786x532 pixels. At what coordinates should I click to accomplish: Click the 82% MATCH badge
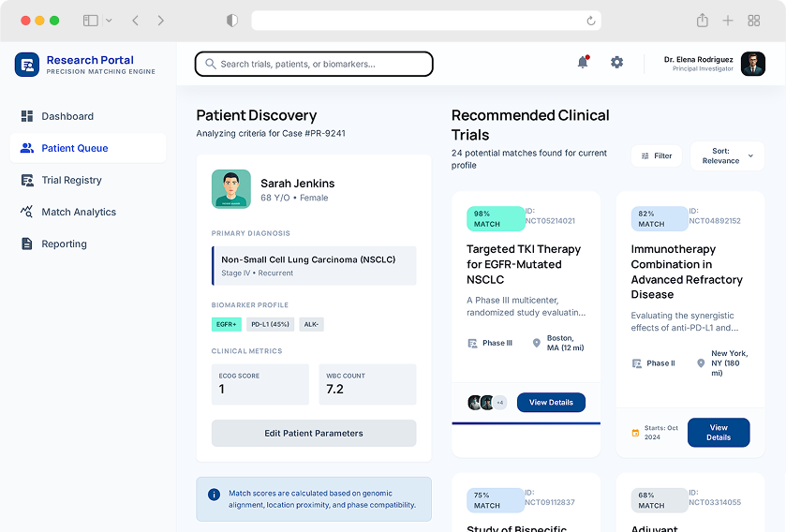(660, 219)
